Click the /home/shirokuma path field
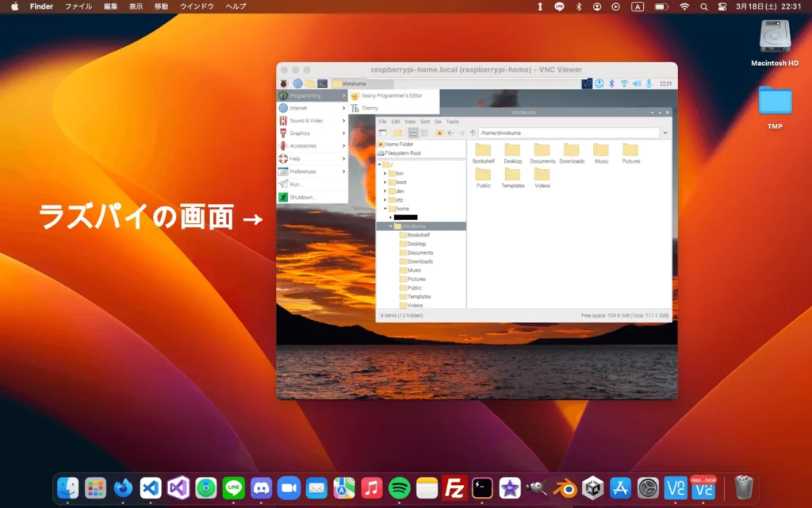The height and width of the screenshot is (508, 812). (x=569, y=133)
